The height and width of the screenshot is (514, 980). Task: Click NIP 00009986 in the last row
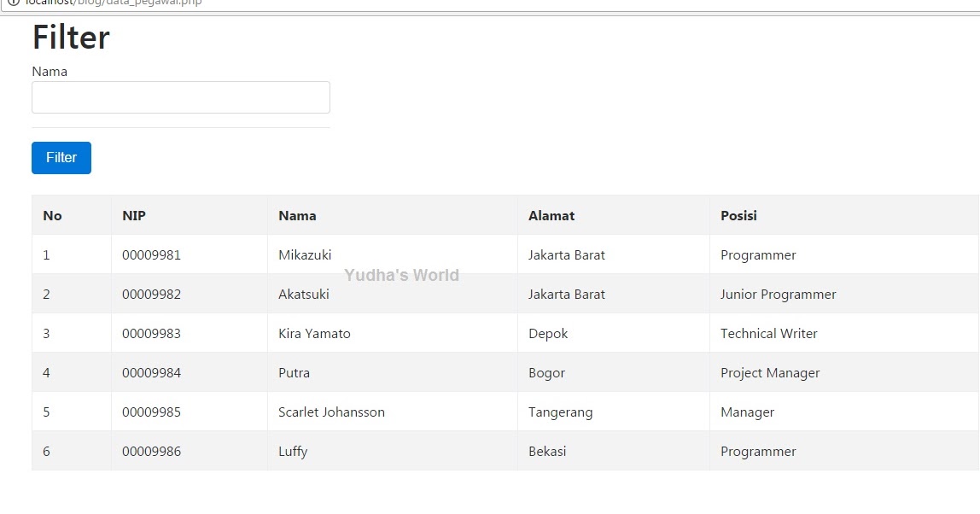[151, 451]
